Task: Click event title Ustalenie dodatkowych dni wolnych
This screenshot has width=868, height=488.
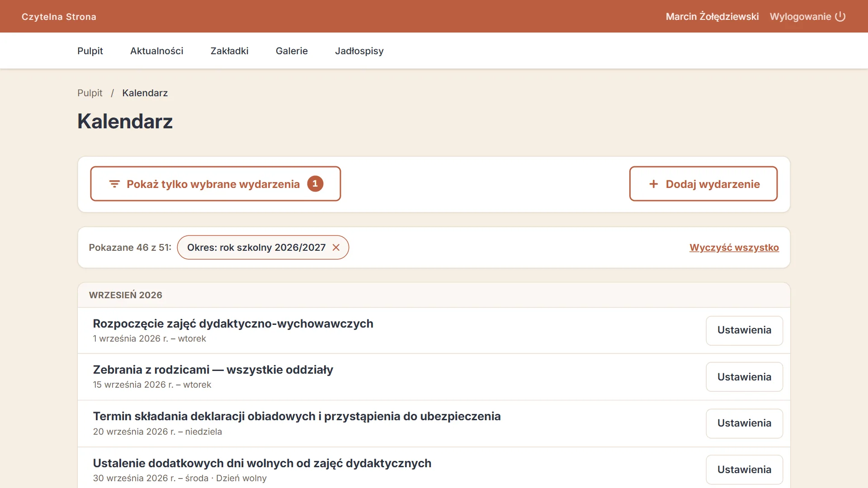Action: tap(262, 463)
